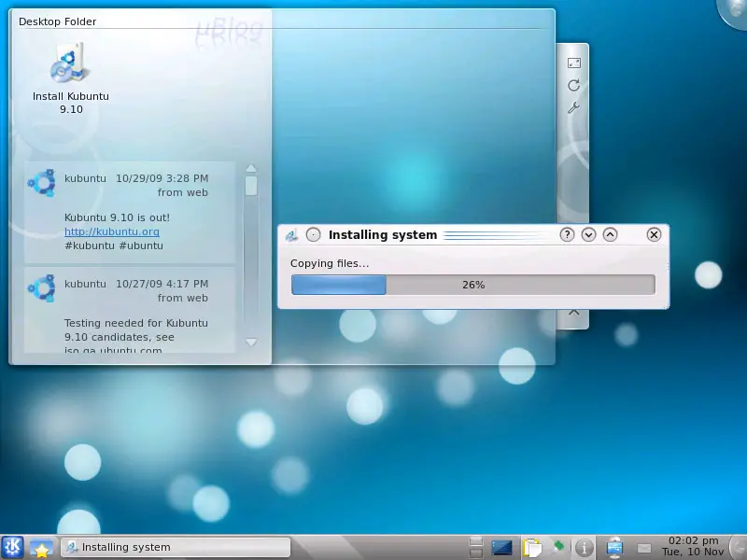Open the Install Kubuntu 9.10 desktop icon
The image size is (747, 560).
pos(71,78)
